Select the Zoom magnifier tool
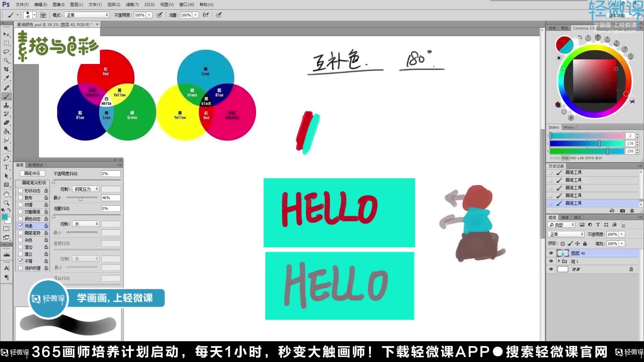 (x=6, y=203)
